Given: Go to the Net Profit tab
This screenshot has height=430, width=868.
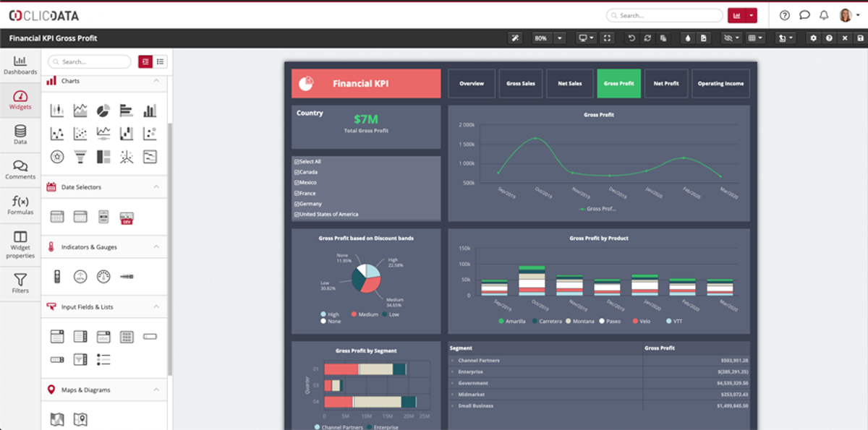Looking at the screenshot, I should pos(666,84).
